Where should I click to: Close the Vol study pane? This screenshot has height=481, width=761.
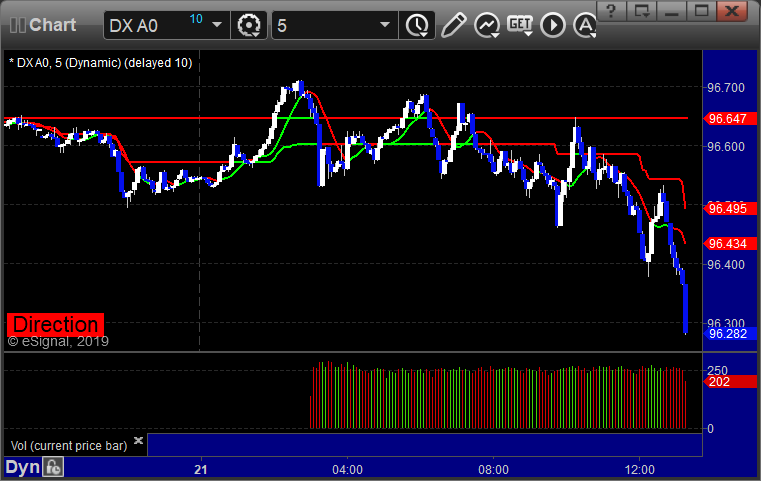138,440
